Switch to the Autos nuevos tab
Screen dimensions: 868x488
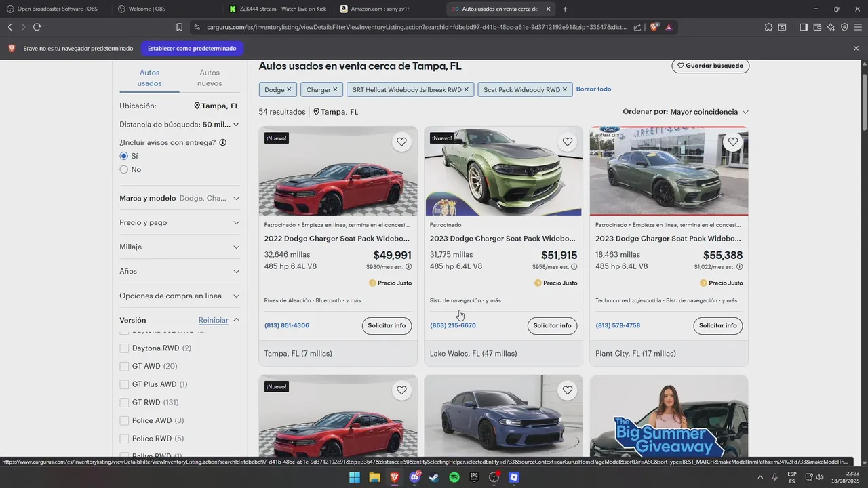point(210,78)
